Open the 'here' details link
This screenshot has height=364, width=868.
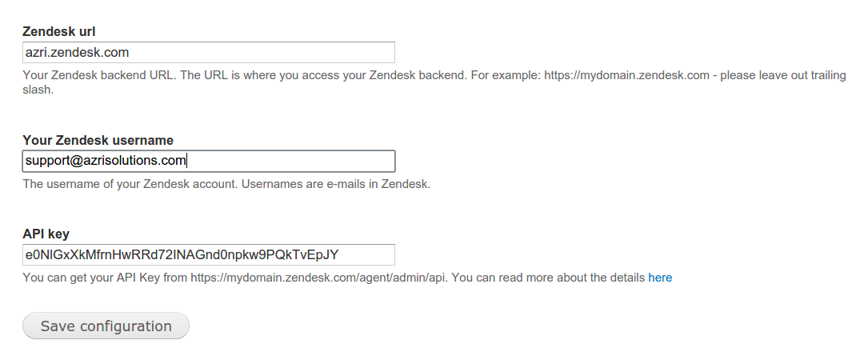tap(660, 278)
